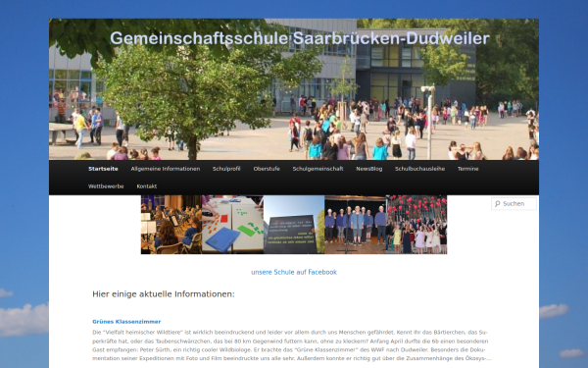Open the NewsBlog section
The height and width of the screenshot is (368, 588).
point(369,169)
